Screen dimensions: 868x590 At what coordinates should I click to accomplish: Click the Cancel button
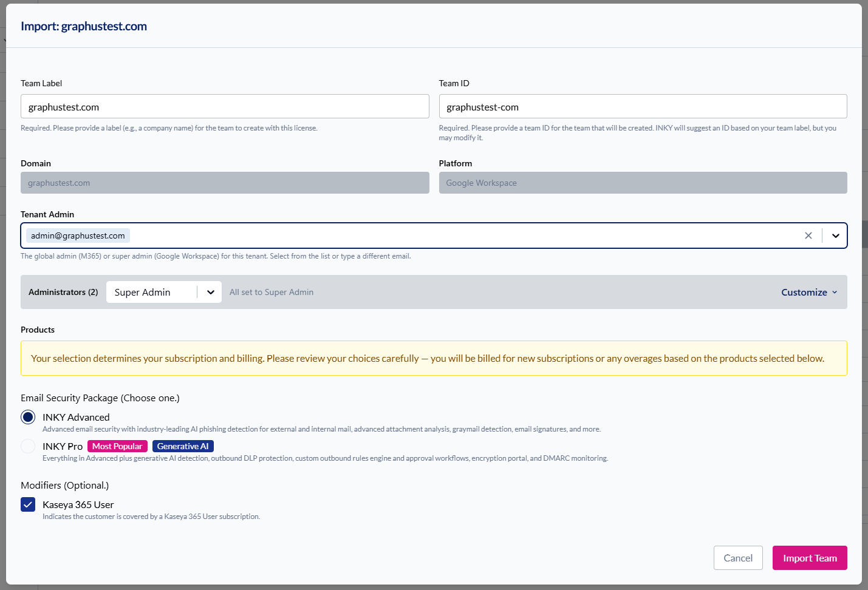tap(737, 558)
